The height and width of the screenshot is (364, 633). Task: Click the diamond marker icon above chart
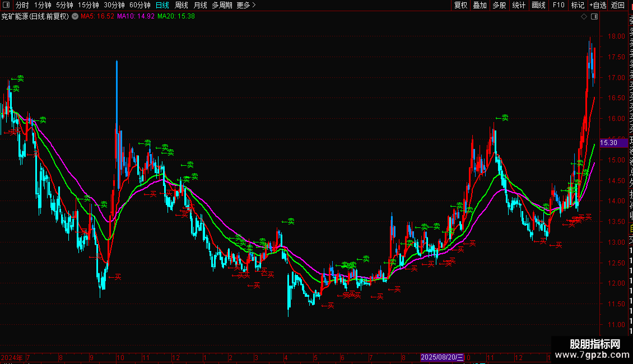(x=584, y=17)
